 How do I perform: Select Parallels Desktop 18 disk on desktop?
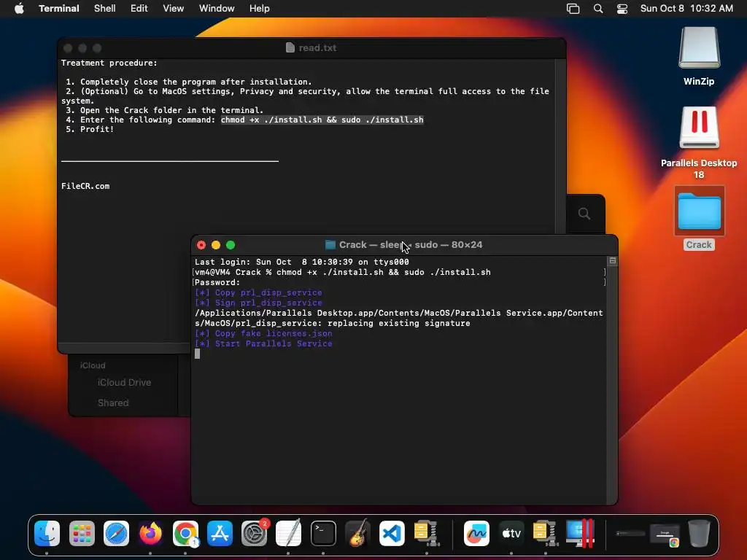(699, 142)
